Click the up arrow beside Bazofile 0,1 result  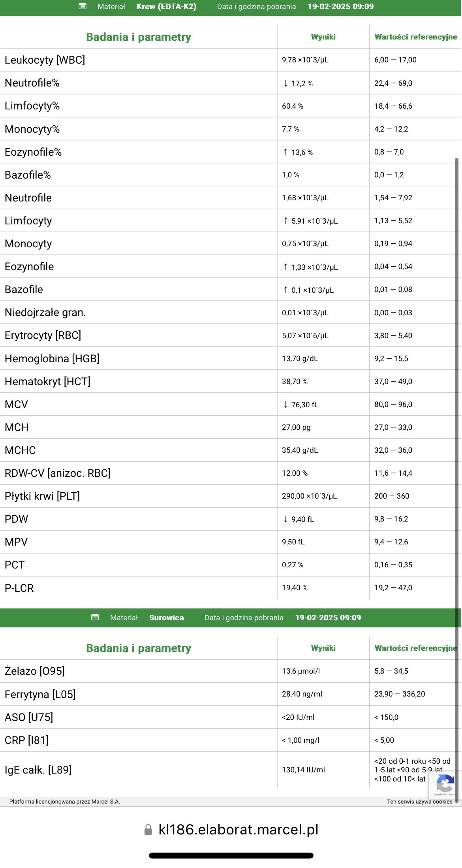coord(285,290)
